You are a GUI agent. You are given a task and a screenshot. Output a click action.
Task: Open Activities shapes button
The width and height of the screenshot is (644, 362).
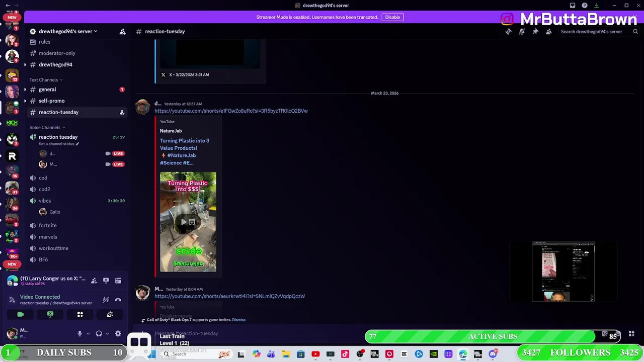click(80, 314)
